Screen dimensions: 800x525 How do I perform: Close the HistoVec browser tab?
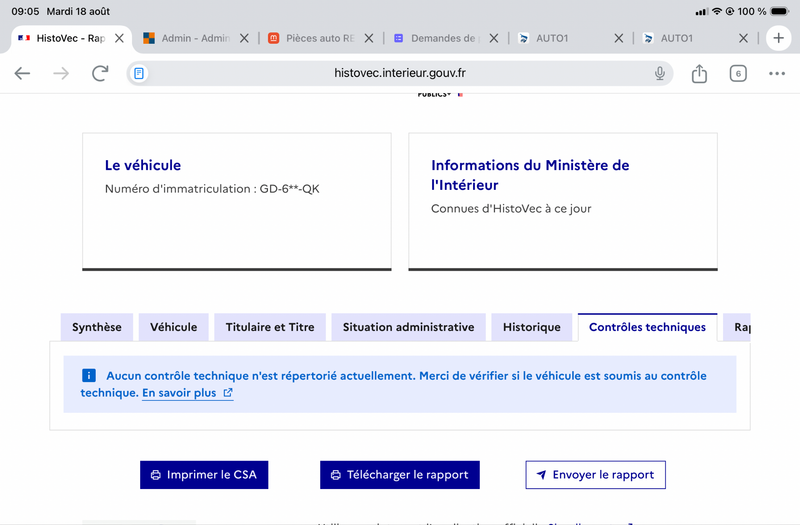pyautogui.click(x=119, y=38)
